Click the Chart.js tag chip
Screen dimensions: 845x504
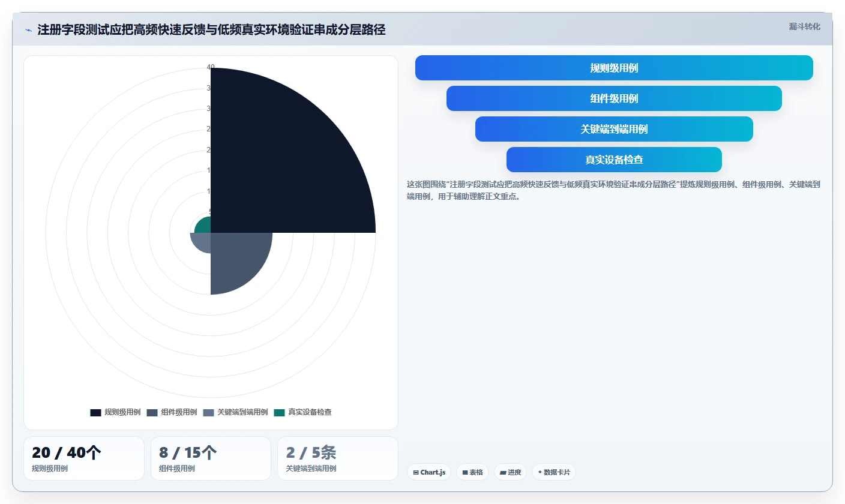(x=429, y=472)
